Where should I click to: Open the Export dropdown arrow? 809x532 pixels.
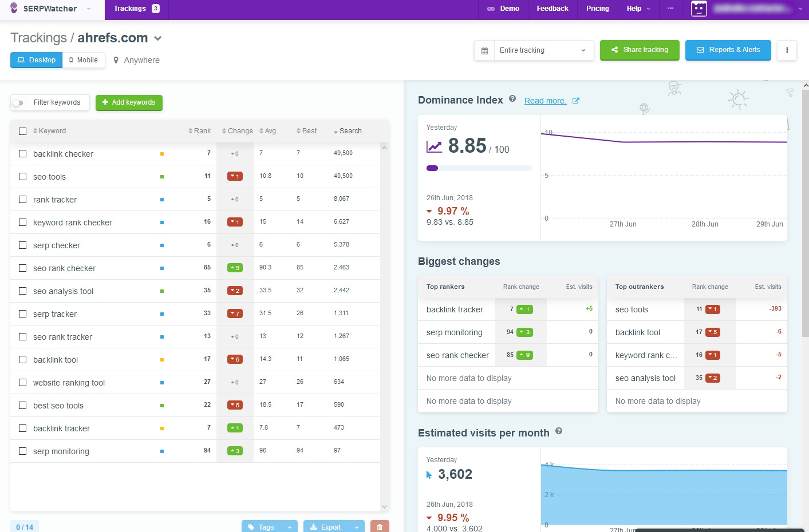(x=356, y=527)
